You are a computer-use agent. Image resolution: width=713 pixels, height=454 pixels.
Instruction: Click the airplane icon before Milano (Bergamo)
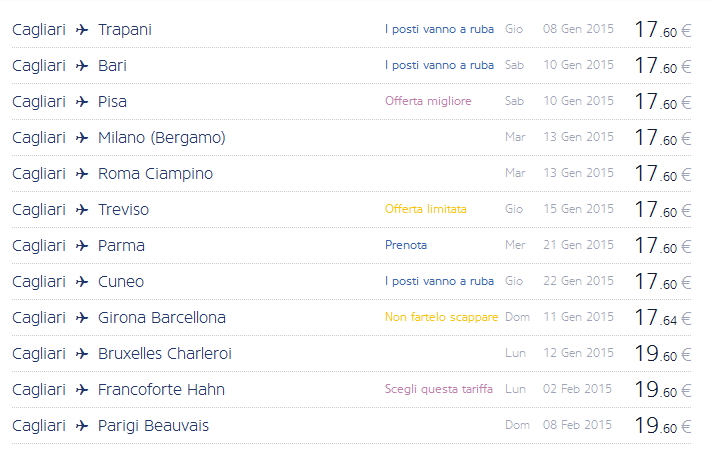pos(82,138)
